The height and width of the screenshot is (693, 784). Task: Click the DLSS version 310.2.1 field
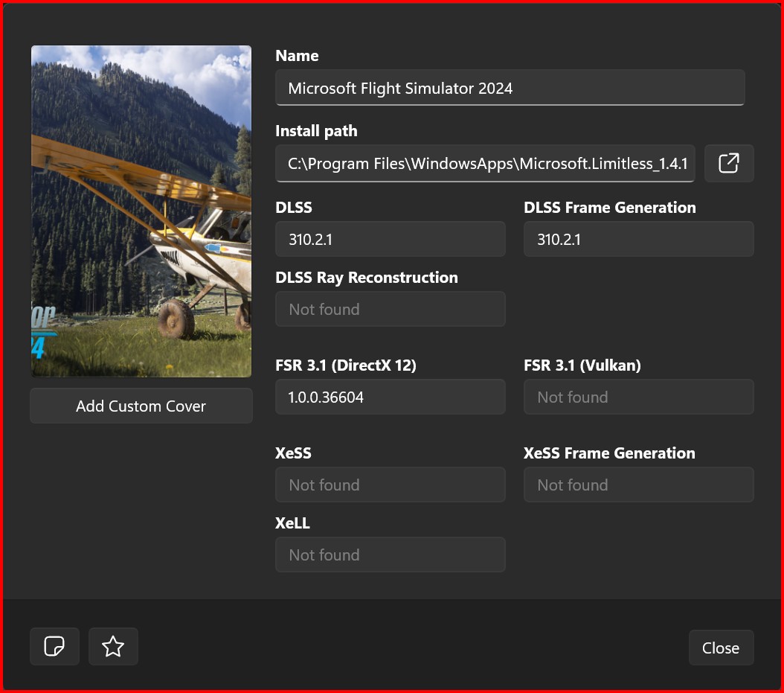coord(390,239)
